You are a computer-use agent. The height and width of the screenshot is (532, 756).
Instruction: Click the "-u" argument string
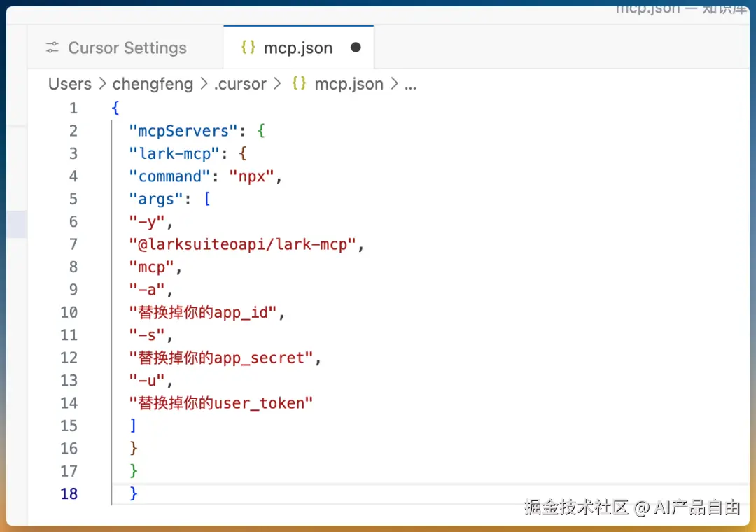coord(147,381)
